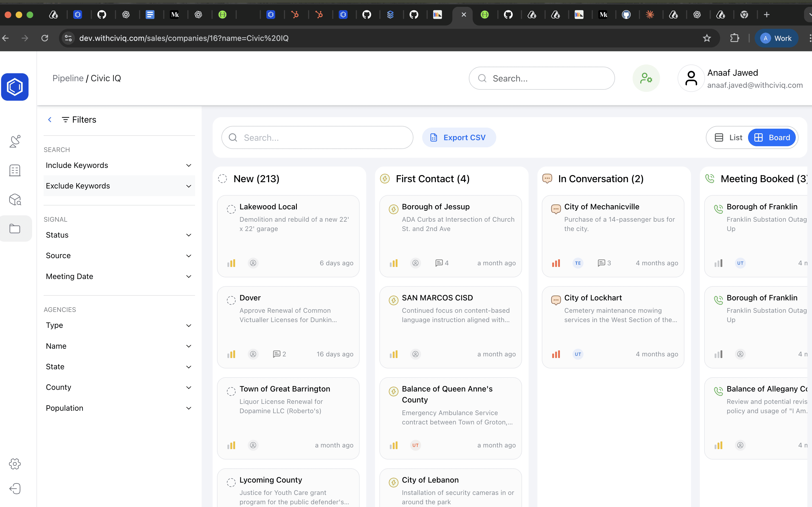The height and width of the screenshot is (507, 812).
Task: Open the satellite signals sidebar icon
Action: pos(15,141)
